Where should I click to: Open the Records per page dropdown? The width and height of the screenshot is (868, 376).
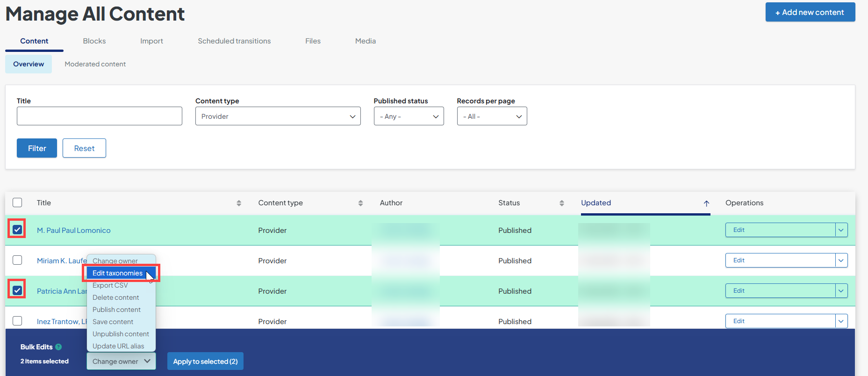tap(492, 116)
